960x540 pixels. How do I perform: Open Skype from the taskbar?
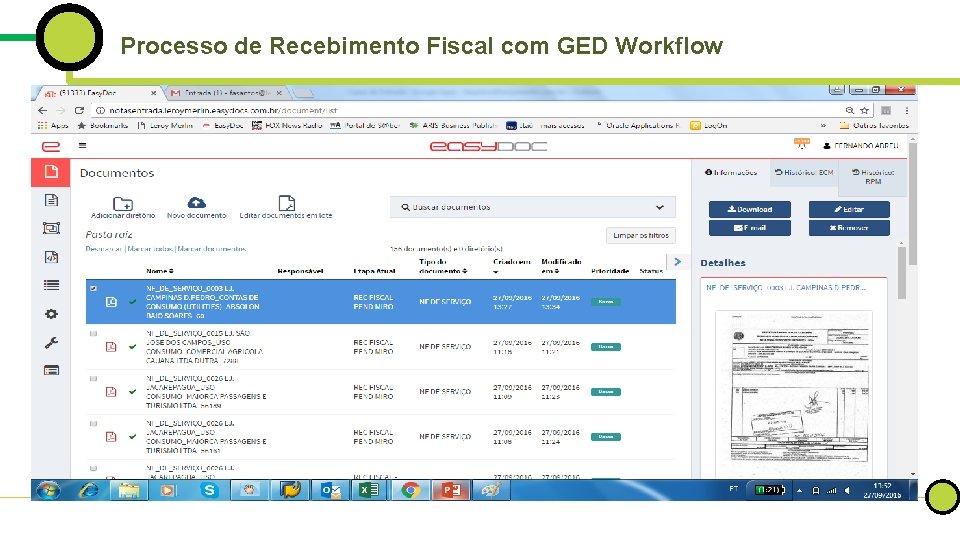pyautogui.click(x=209, y=490)
